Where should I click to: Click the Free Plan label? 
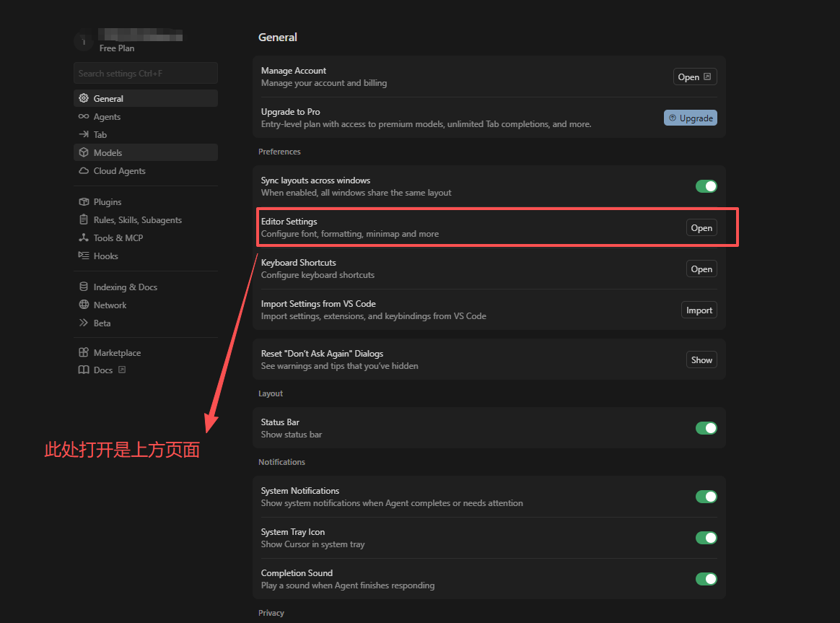coord(117,48)
